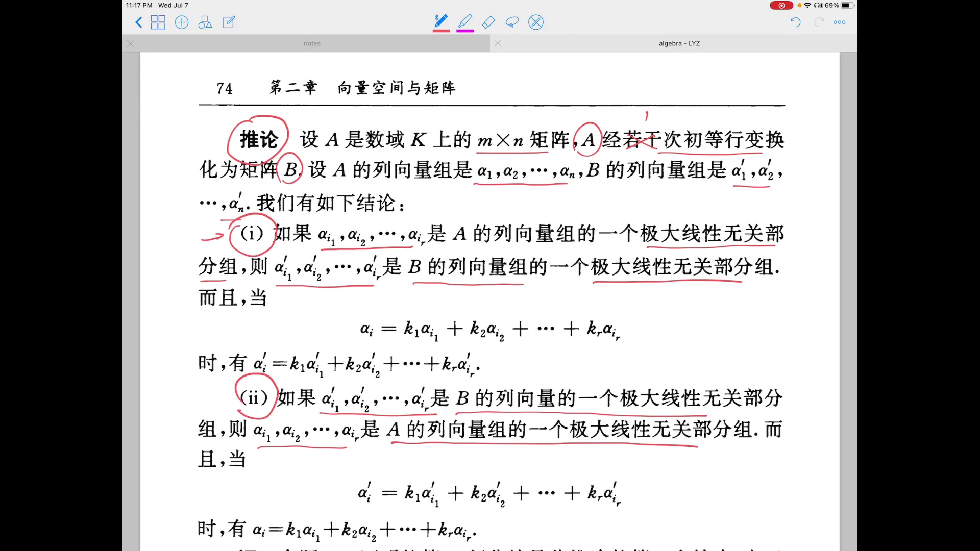Open the three-dot more options menu
Viewport: 980px width, 551px height.
pyautogui.click(x=840, y=22)
